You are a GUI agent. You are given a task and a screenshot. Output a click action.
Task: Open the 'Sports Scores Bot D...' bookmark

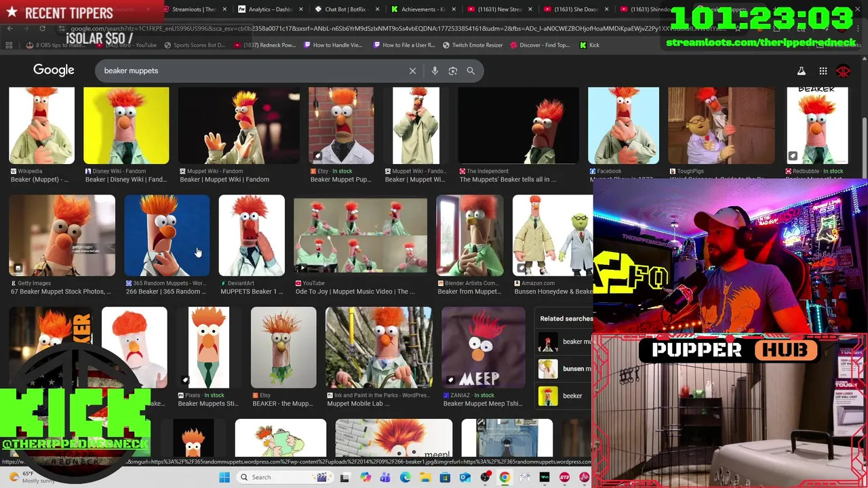point(195,45)
